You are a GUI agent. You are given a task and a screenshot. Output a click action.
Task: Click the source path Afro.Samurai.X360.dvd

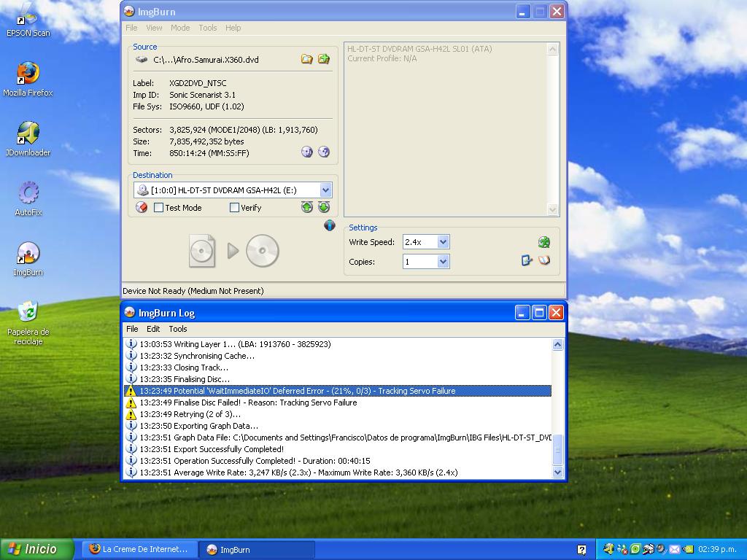click(x=206, y=60)
